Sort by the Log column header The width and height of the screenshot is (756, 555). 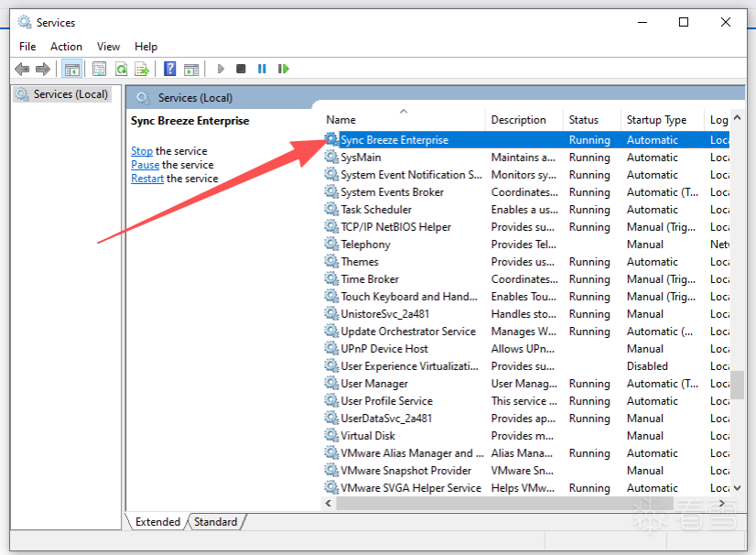click(x=718, y=120)
